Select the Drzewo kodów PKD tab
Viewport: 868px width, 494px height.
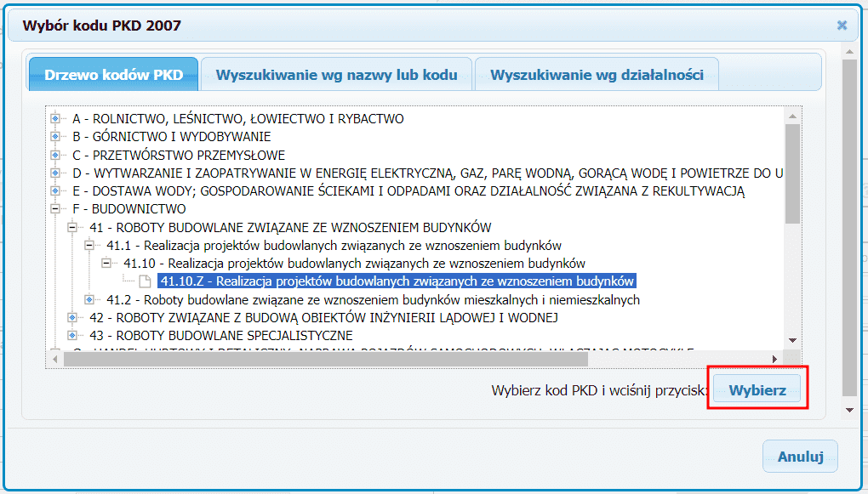coord(112,74)
